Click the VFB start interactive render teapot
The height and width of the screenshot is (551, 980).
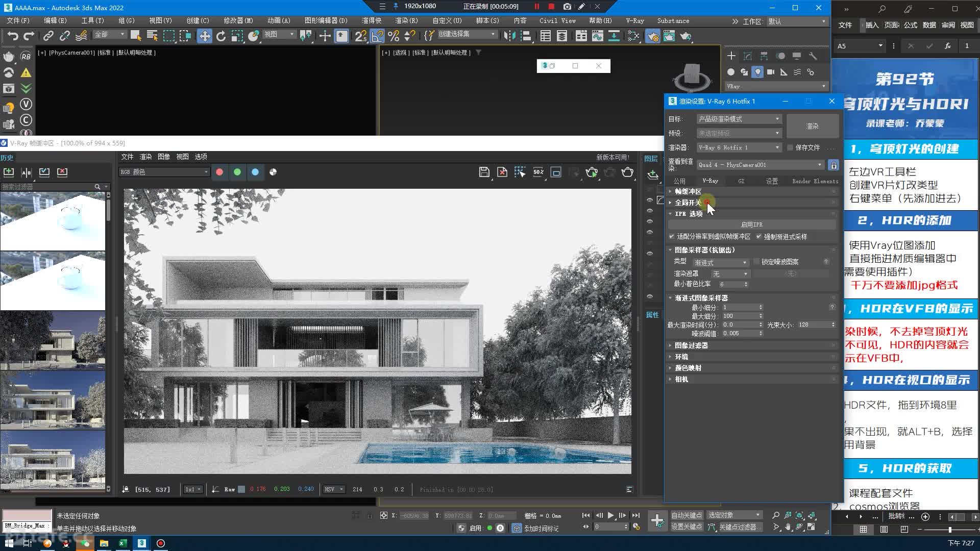pyautogui.click(x=592, y=172)
